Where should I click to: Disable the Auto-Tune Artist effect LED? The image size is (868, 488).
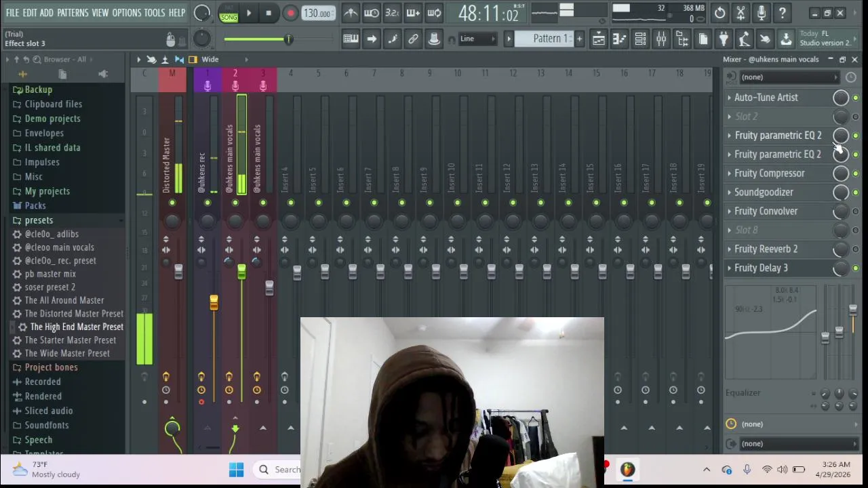[x=855, y=98]
